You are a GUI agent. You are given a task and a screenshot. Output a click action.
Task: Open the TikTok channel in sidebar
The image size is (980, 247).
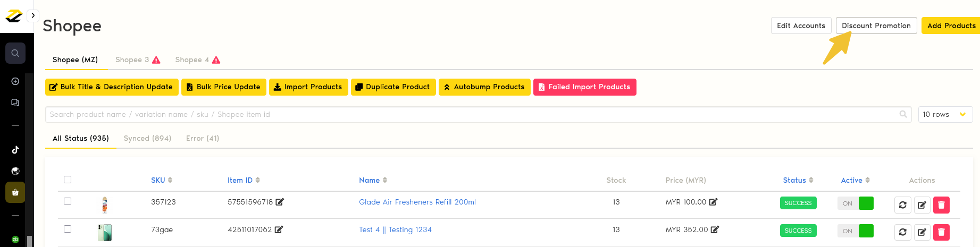pyautogui.click(x=15, y=150)
